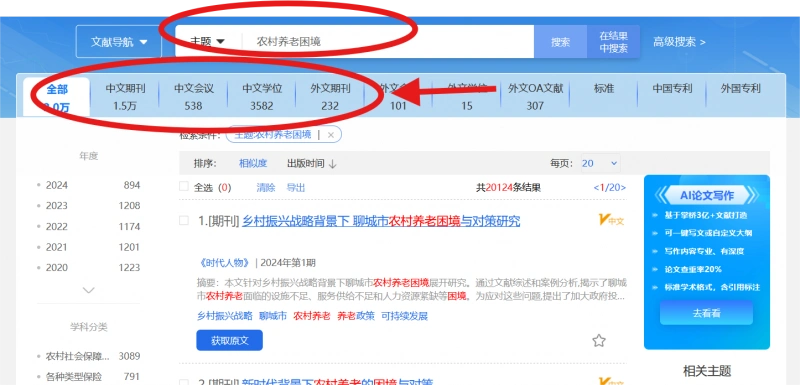Image resolution: width=800 pixels, height=385 pixels.
Task: Click the star favorite icon for result 1
Action: click(599, 341)
